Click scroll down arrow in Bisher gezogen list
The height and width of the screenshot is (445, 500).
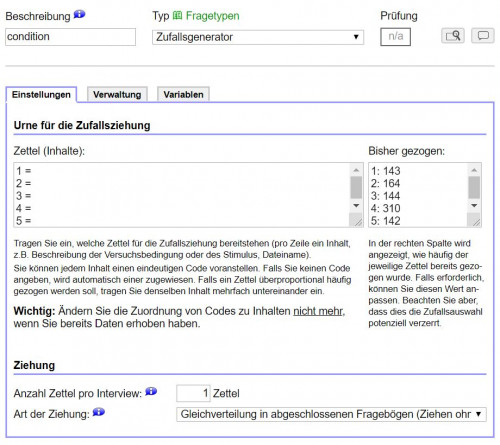pos(474,206)
